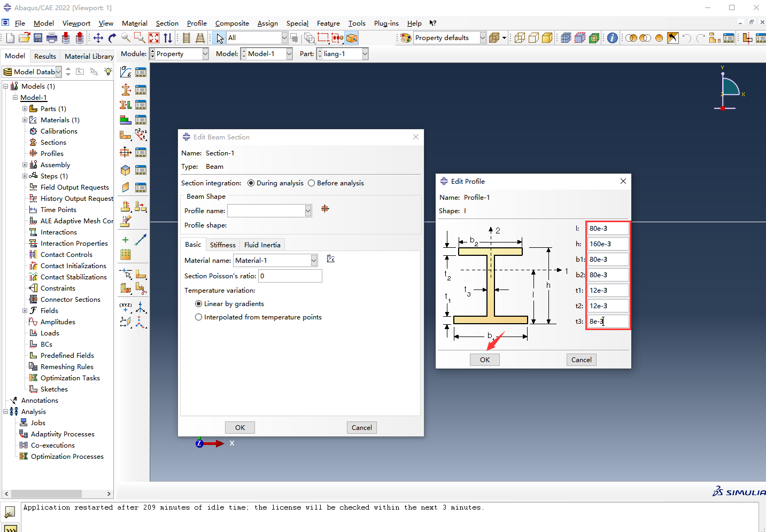Click the Query information icon
Viewport: 766px width, 532px height.
(613, 38)
